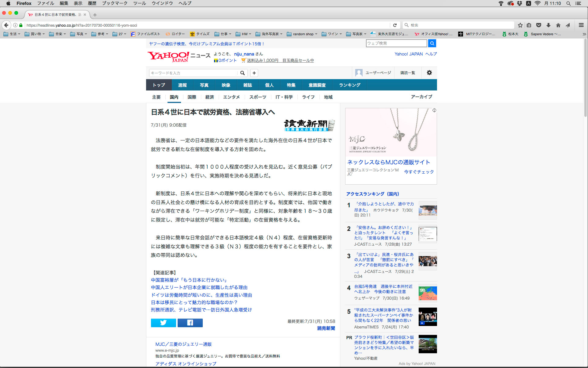Bookmark this page with the star icon
This screenshot has height=368, width=588.
click(520, 25)
